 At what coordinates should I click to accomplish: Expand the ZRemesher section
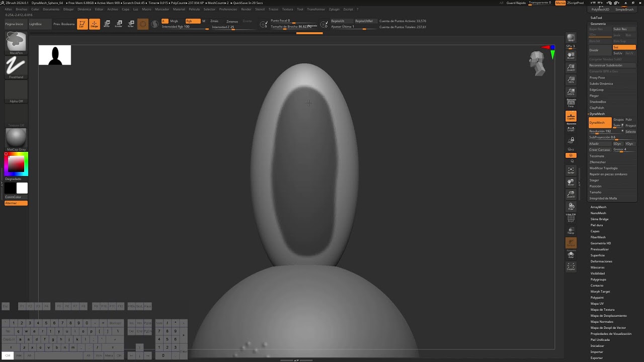pos(598,162)
